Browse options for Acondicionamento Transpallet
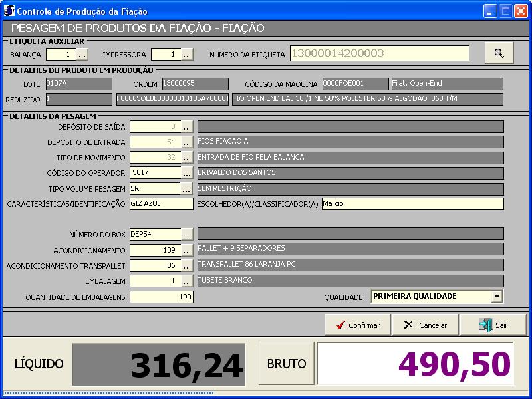The height and width of the screenshot is (399, 532). point(188,265)
